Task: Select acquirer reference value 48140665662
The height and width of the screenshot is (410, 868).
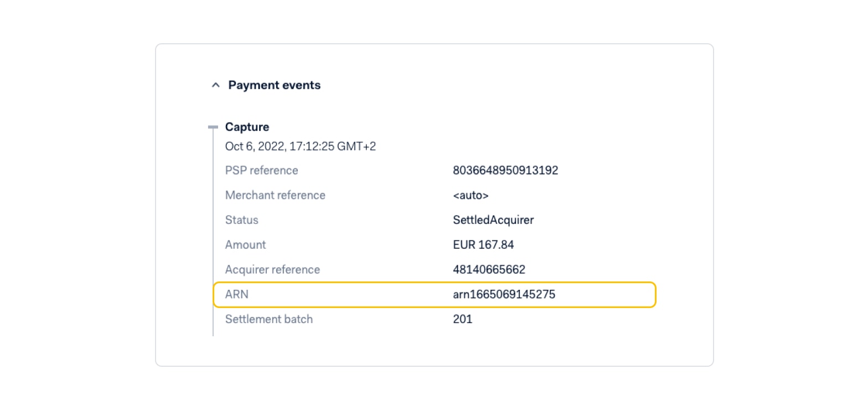Action: [x=489, y=270]
